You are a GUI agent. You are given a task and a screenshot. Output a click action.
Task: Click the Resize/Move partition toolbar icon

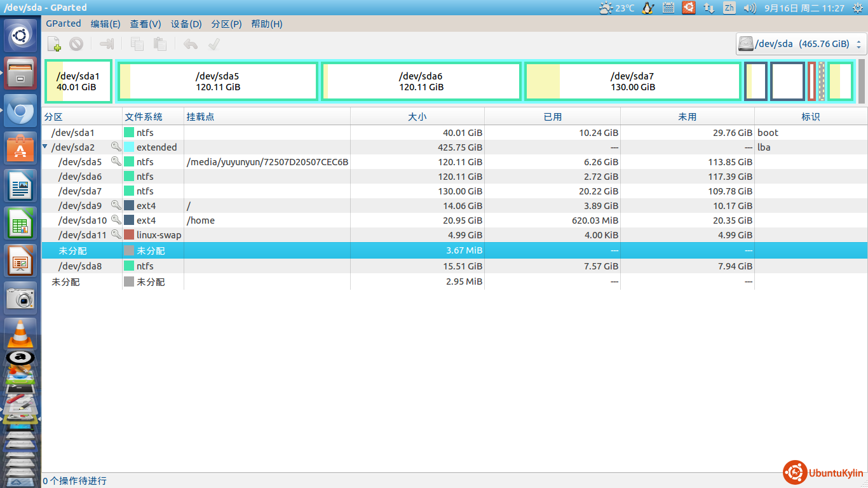tap(107, 44)
